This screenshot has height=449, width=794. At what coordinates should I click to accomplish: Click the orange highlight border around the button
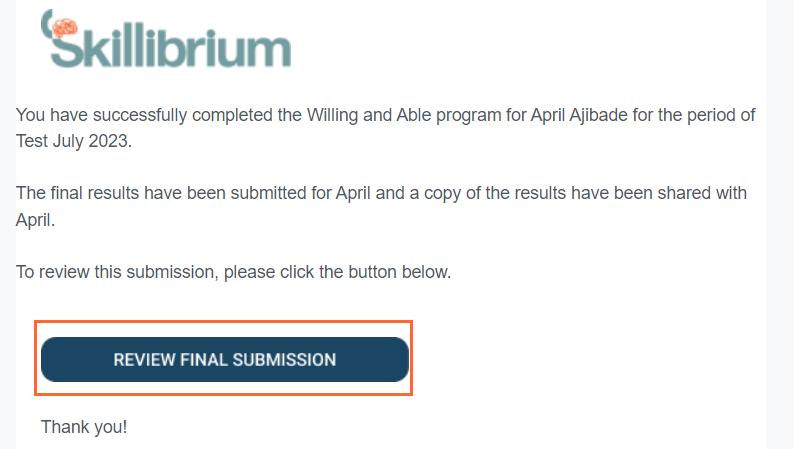coord(223,322)
